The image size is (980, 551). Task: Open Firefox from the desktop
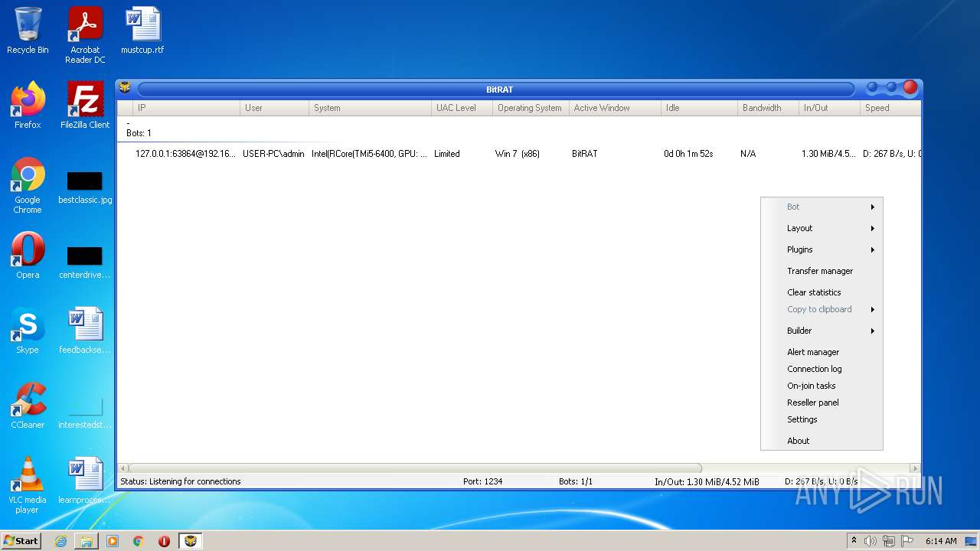click(x=28, y=106)
